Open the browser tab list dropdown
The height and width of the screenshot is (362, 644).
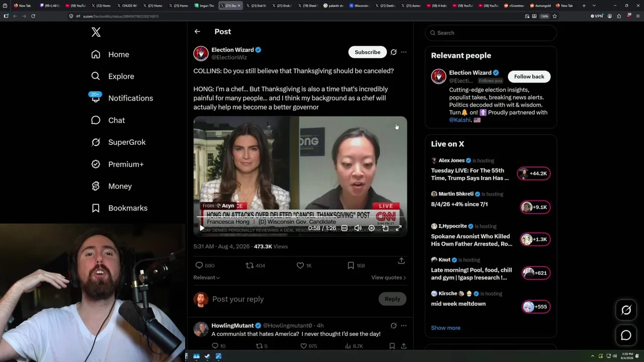(594, 6)
